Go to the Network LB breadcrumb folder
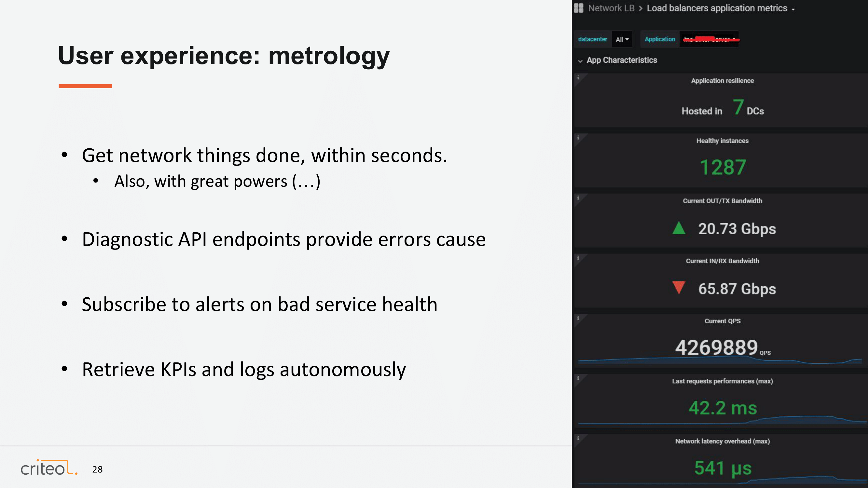 click(x=611, y=8)
